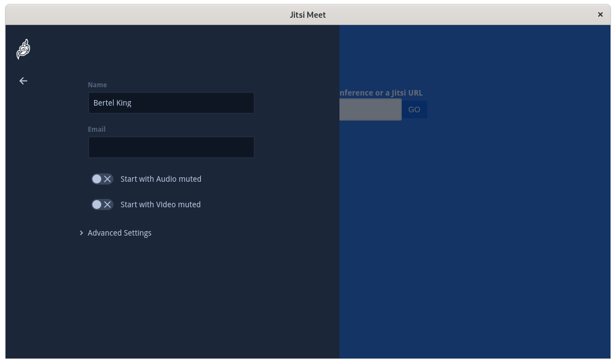Enable the Start with Video muted switch
This screenshot has width=616, height=364.
[x=102, y=205]
